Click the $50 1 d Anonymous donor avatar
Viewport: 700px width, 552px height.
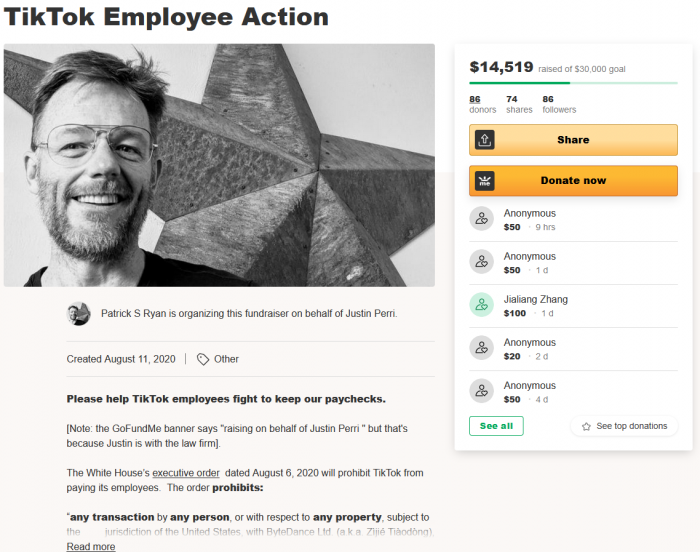coord(482,262)
